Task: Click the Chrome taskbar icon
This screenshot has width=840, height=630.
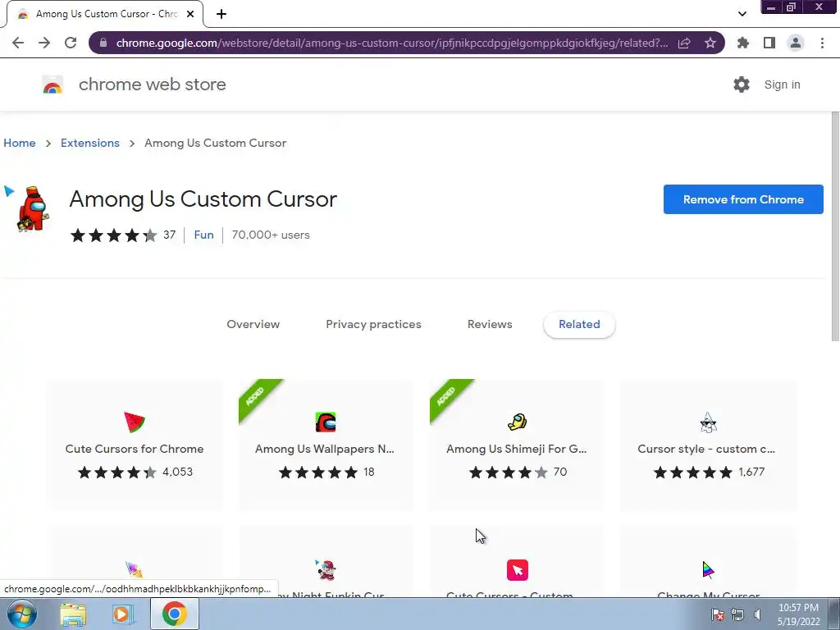Action: [x=174, y=614]
